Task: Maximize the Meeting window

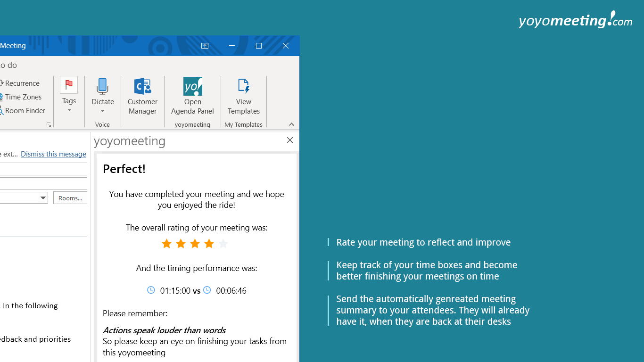Action: click(259, 46)
